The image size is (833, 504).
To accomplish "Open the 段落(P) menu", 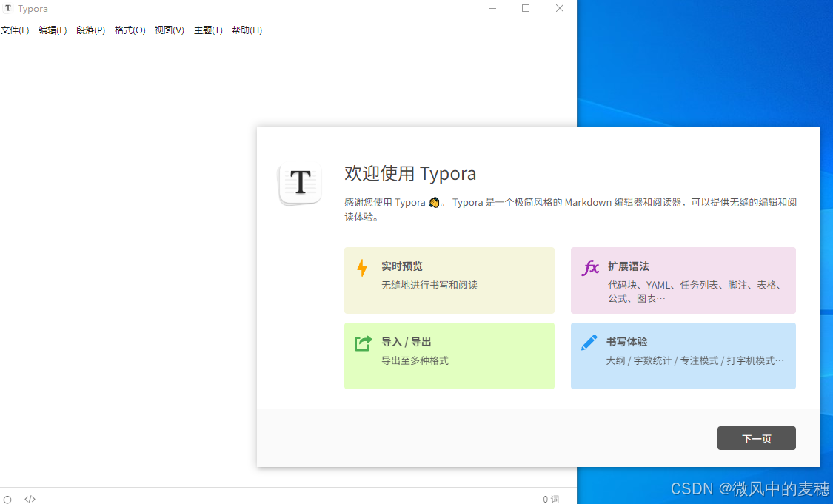I will coord(91,30).
